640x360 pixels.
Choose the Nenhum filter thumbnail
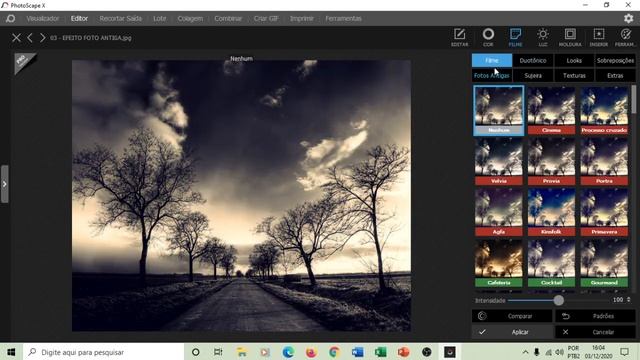[499, 110]
